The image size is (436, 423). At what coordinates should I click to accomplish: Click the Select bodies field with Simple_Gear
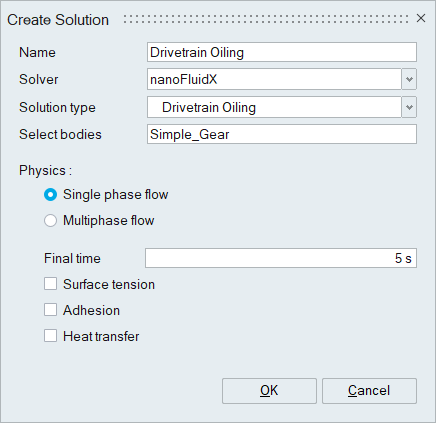(x=282, y=134)
